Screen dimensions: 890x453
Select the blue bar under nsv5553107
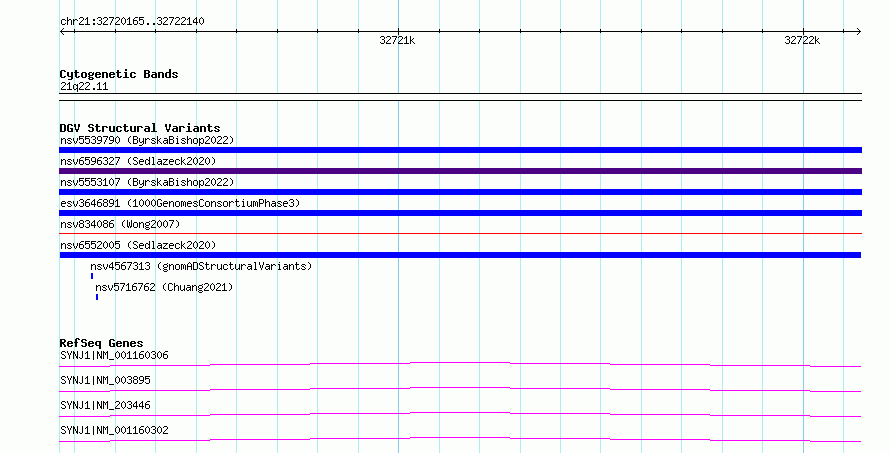(460, 192)
